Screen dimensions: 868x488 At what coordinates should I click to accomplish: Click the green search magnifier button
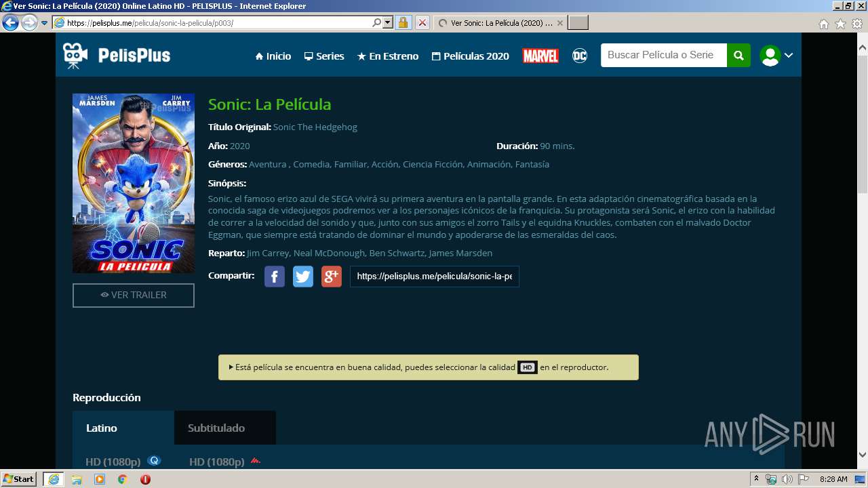tap(738, 56)
